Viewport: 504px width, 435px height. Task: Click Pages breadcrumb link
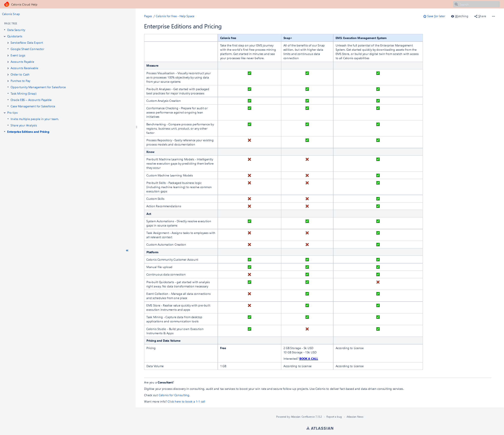pyautogui.click(x=148, y=16)
